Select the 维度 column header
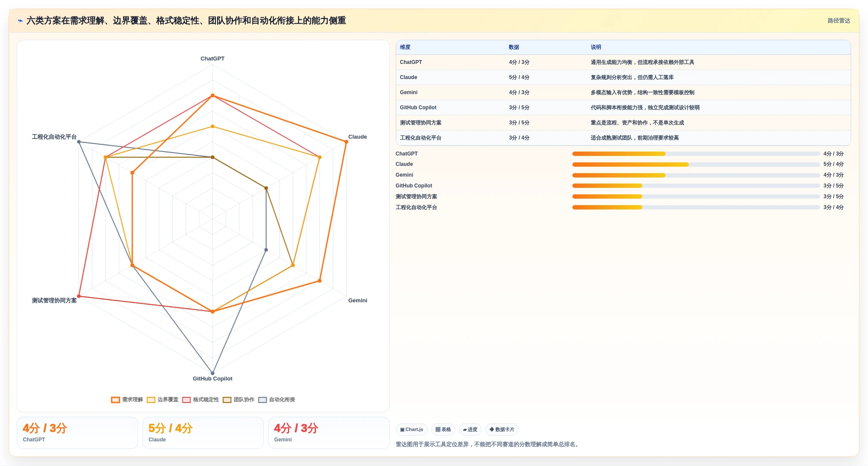The height and width of the screenshot is (466, 868). tap(405, 48)
